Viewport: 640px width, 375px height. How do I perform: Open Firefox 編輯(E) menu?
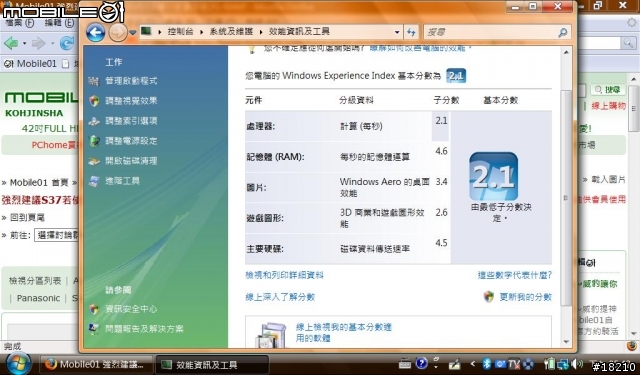point(60,23)
